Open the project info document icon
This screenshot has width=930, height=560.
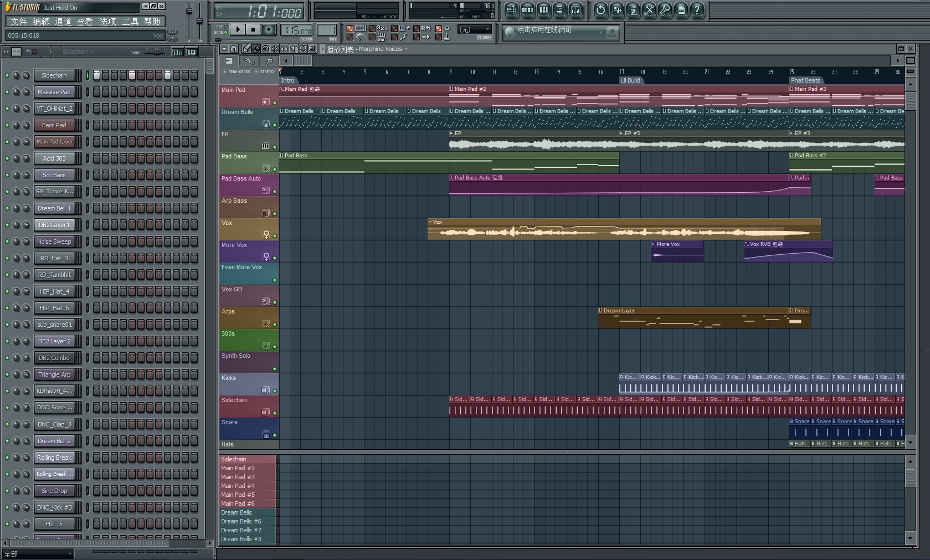[x=681, y=9]
